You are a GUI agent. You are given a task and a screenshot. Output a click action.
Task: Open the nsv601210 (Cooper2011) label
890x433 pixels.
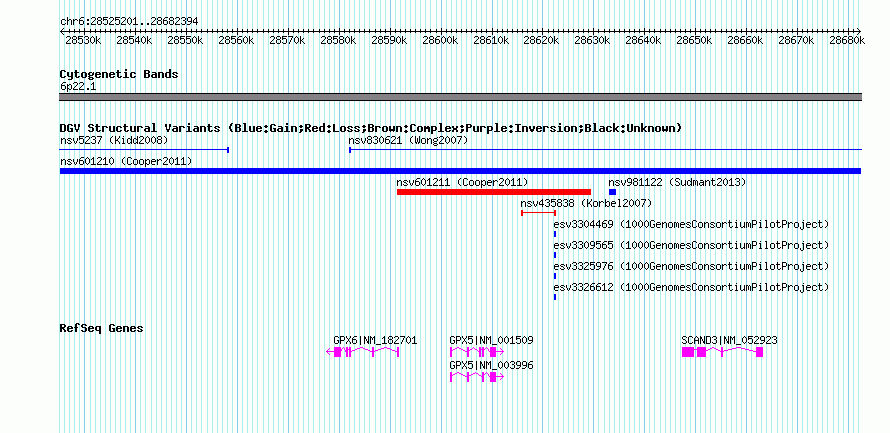pyautogui.click(x=126, y=162)
